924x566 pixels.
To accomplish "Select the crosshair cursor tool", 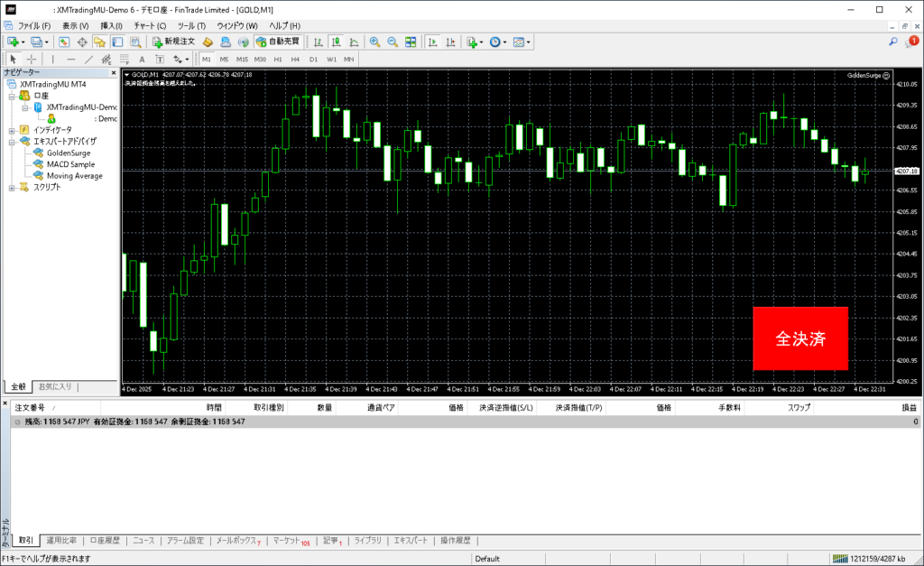I will (x=31, y=59).
